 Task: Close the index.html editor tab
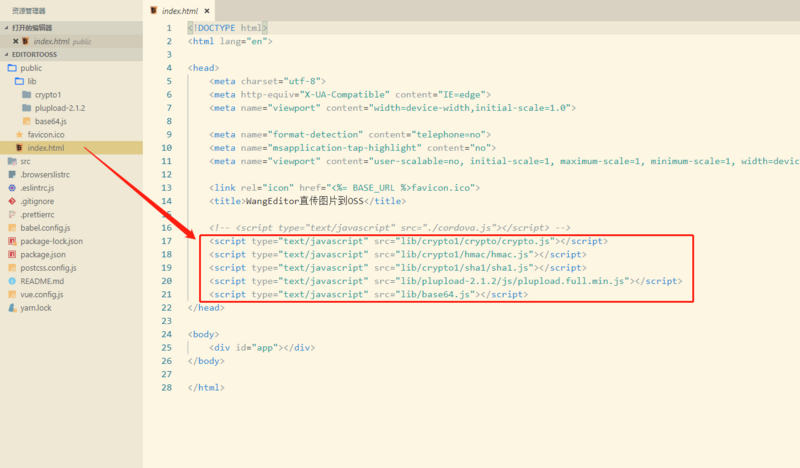coord(207,11)
